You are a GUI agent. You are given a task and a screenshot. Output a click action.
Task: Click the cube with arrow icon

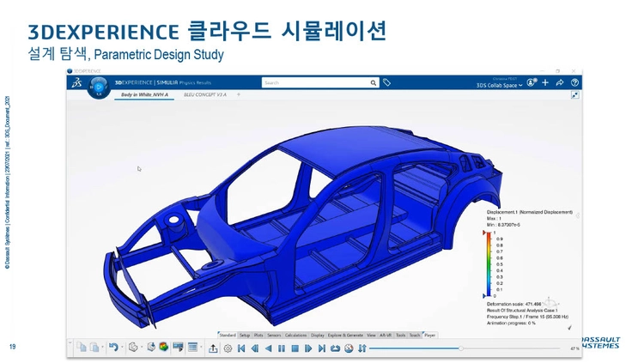(151, 348)
